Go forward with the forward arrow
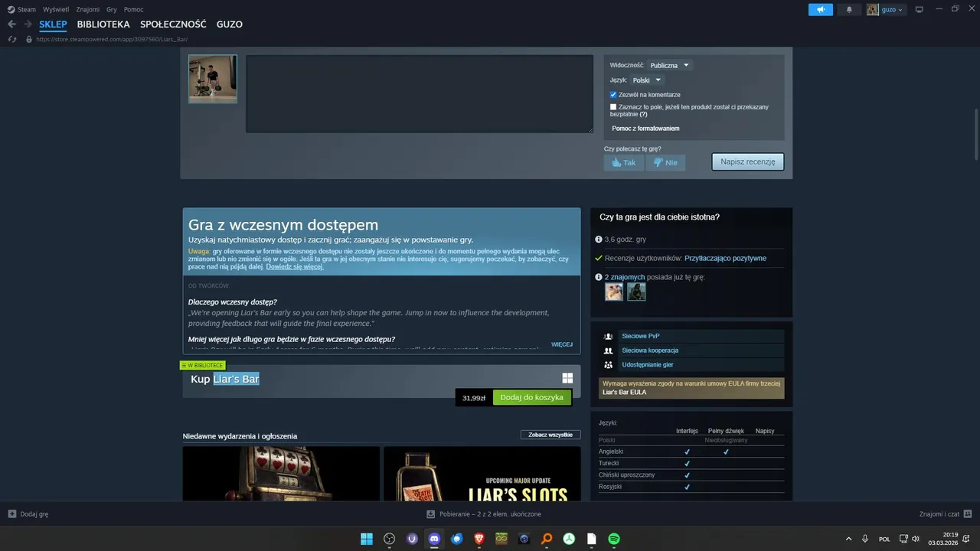Image resolution: width=980 pixels, height=551 pixels. tap(28, 24)
